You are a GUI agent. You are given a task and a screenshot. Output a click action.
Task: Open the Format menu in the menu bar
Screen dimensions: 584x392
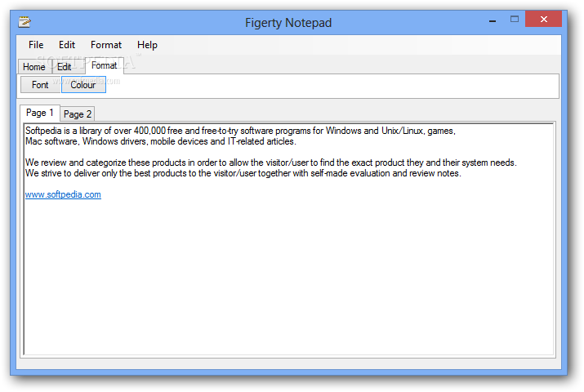(106, 45)
